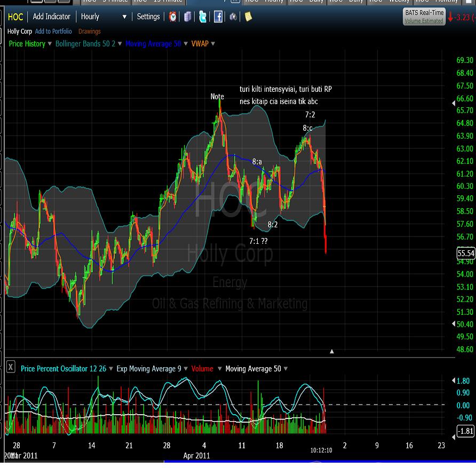Open the yellow sticky note icon
The image size is (476, 468).
pyautogui.click(x=248, y=17)
